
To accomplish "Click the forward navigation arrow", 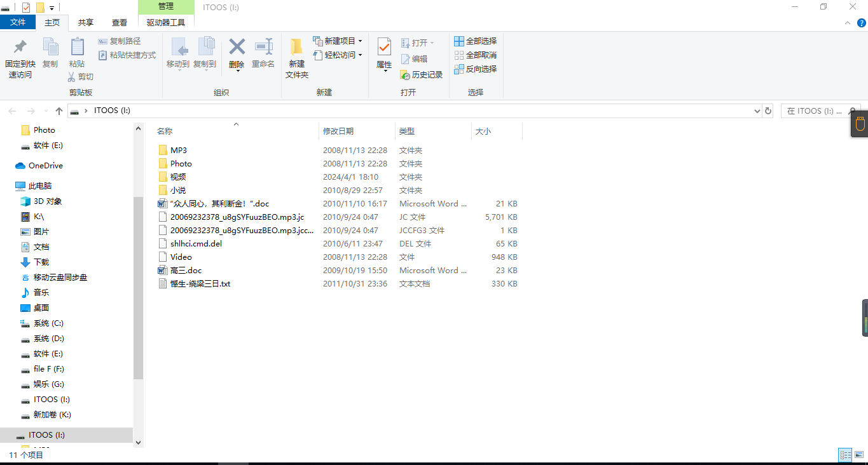I will pos(31,111).
